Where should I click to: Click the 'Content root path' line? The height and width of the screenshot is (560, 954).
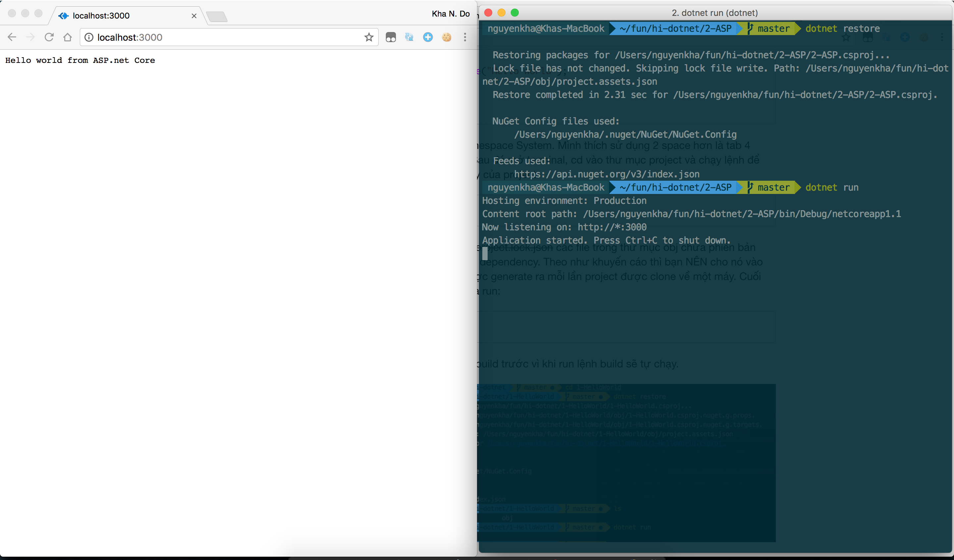coord(692,214)
